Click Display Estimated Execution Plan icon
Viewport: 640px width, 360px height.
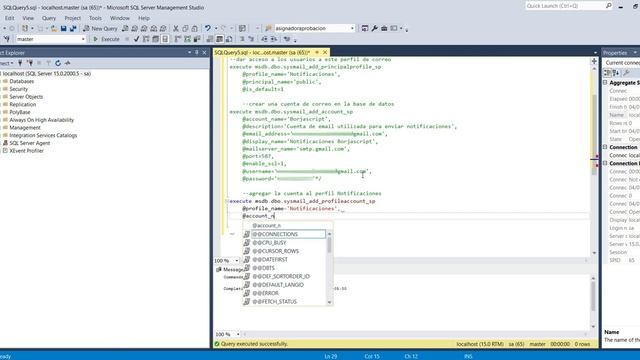coord(146,39)
